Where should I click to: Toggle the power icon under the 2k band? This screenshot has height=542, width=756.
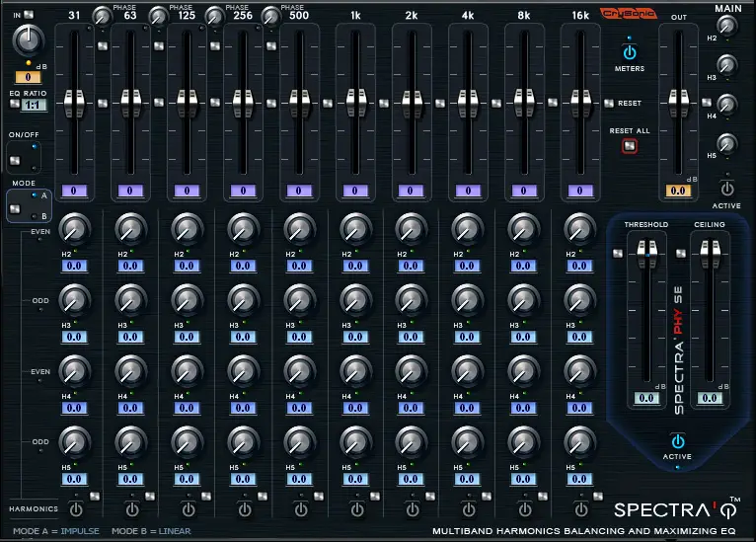coord(413,509)
